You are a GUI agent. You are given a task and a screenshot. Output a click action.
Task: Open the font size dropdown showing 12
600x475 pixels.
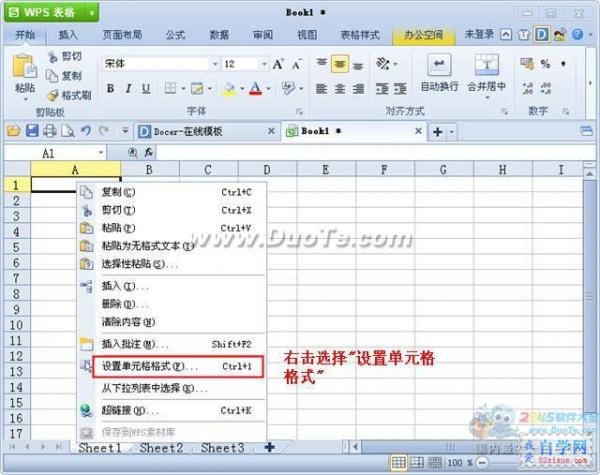264,64
